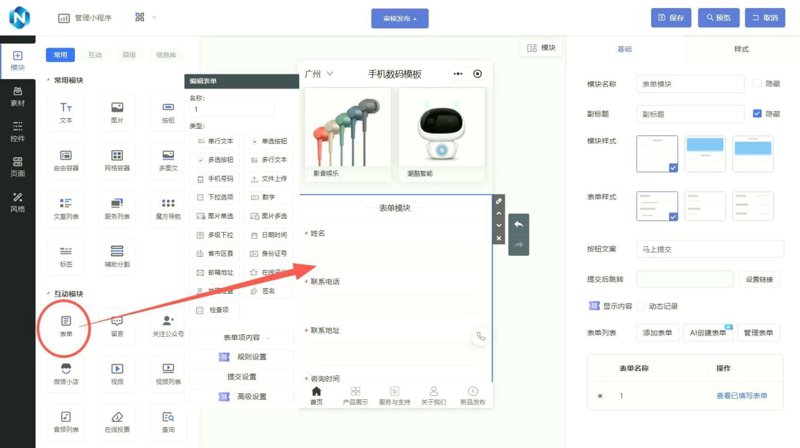This screenshot has width=800, height=448.
Task: Open the 控件 controls panel in sidebar
Action: tap(17, 132)
